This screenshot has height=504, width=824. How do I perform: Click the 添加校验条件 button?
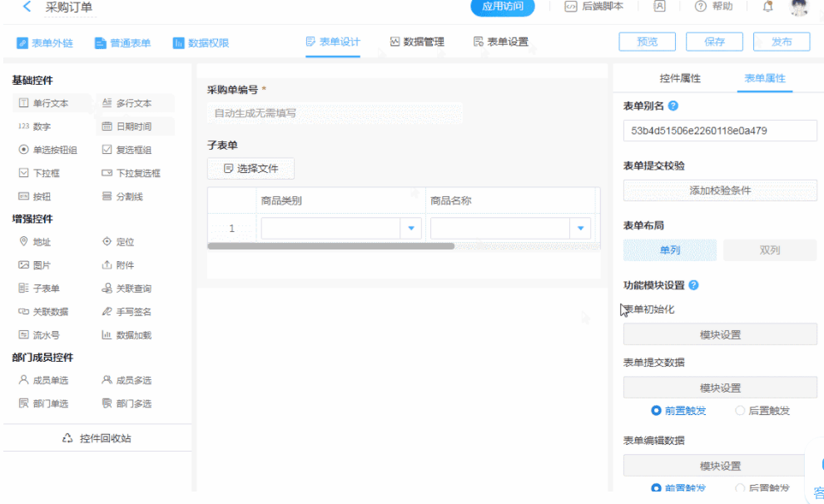[x=720, y=190]
